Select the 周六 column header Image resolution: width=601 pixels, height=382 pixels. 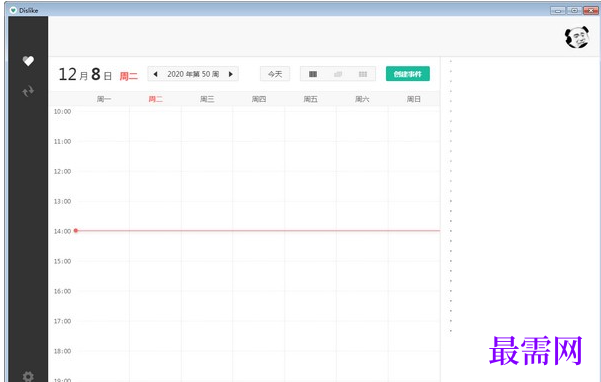(362, 99)
